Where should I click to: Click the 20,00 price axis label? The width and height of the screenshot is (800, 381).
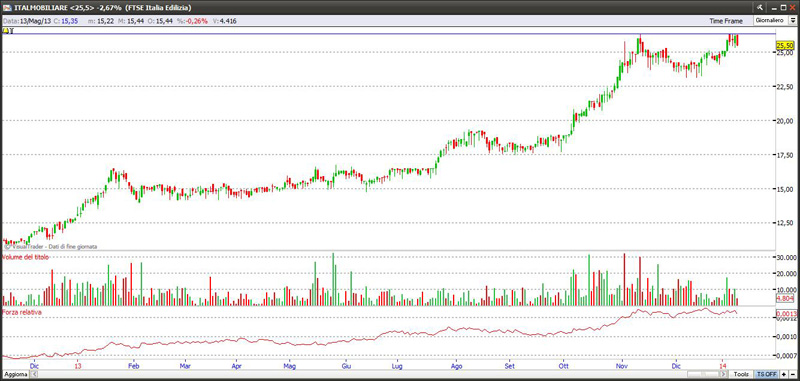pos(785,121)
